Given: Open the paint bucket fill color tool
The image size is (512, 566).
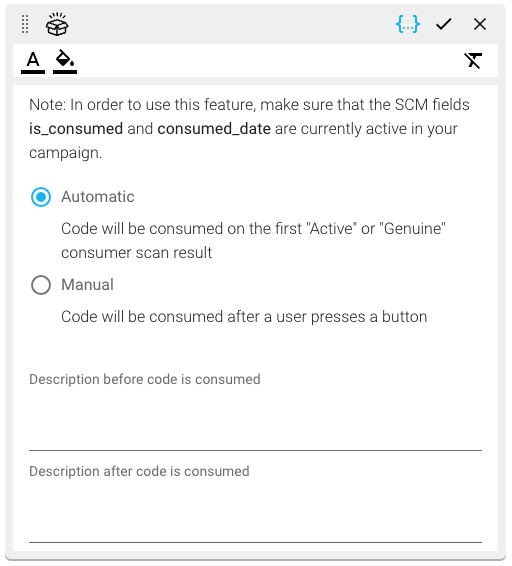Looking at the screenshot, I should click(x=65, y=60).
